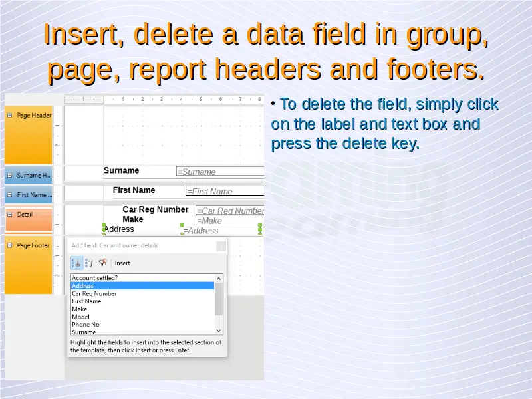
Task: Click the Insert button in Add field dialog
Action: (x=122, y=263)
